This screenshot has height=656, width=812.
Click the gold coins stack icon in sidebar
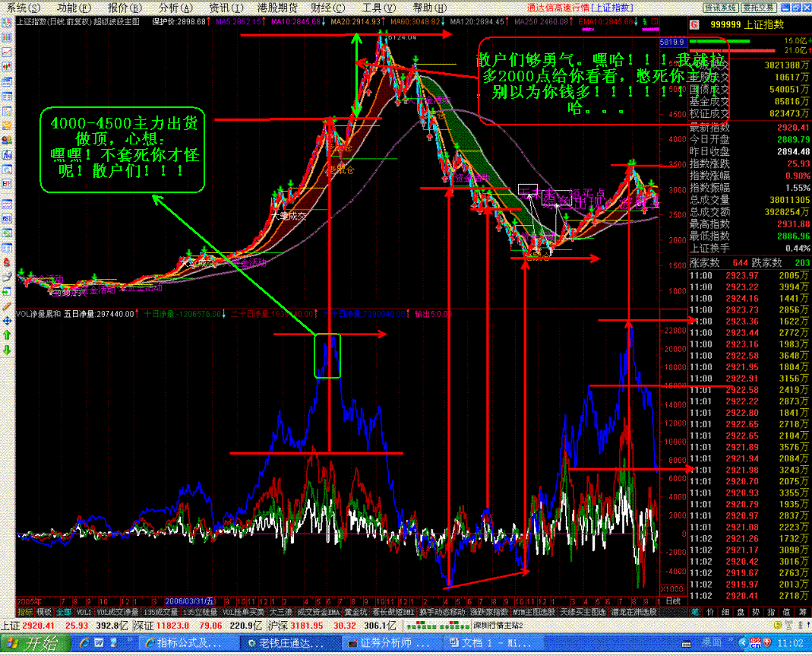point(7,125)
